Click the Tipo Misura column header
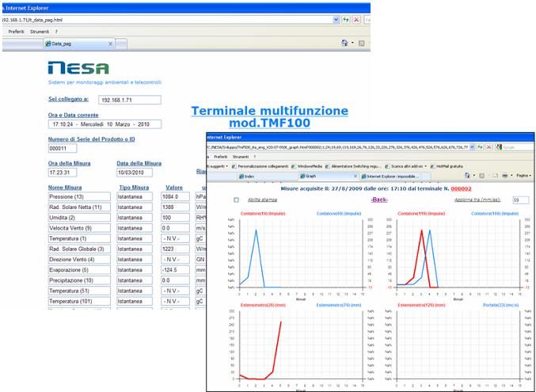 134,188
